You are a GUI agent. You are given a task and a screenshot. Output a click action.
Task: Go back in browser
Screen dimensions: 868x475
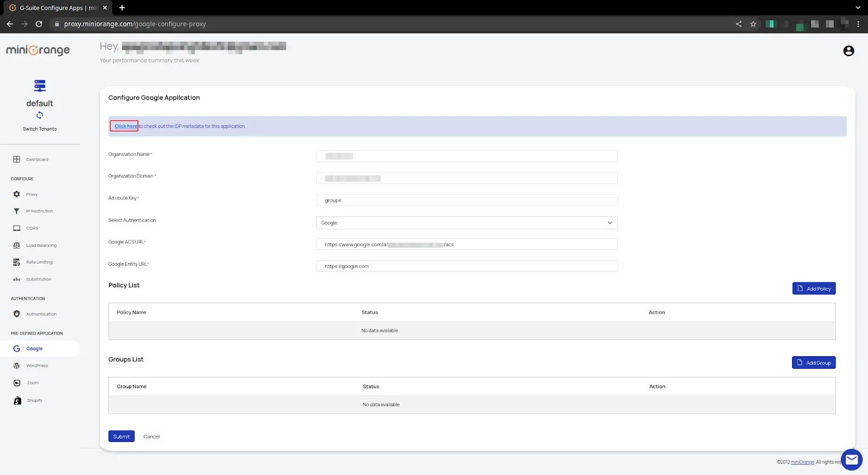point(10,24)
